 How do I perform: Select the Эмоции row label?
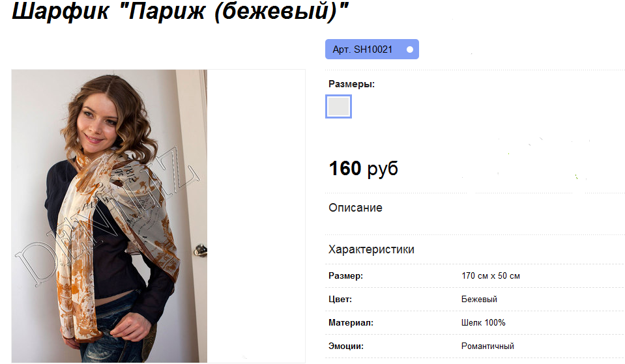346,346
